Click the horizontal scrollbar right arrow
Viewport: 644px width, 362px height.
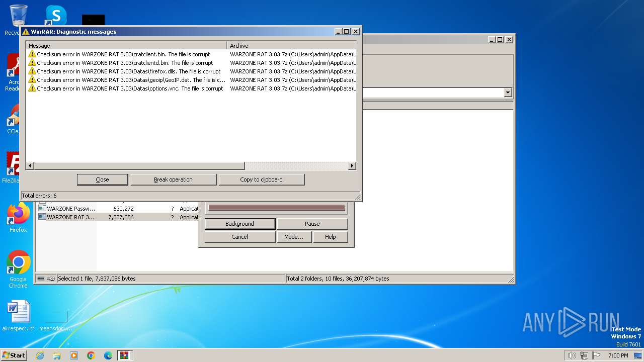click(x=352, y=166)
